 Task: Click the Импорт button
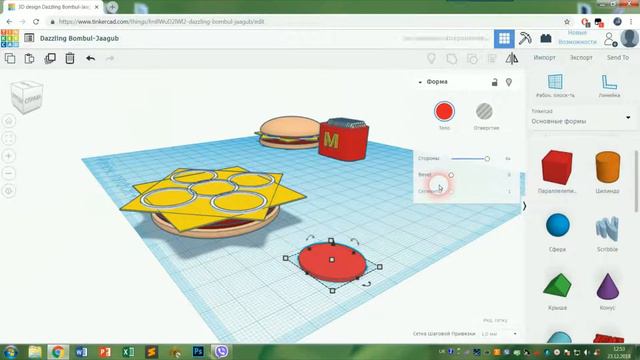544,58
